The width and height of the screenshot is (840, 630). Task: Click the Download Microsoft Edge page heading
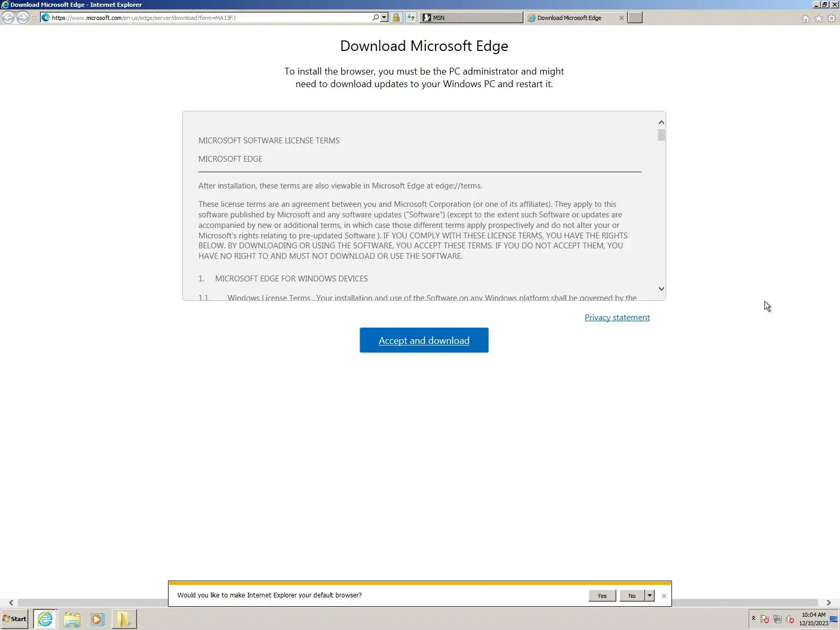click(x=424, y=46)
